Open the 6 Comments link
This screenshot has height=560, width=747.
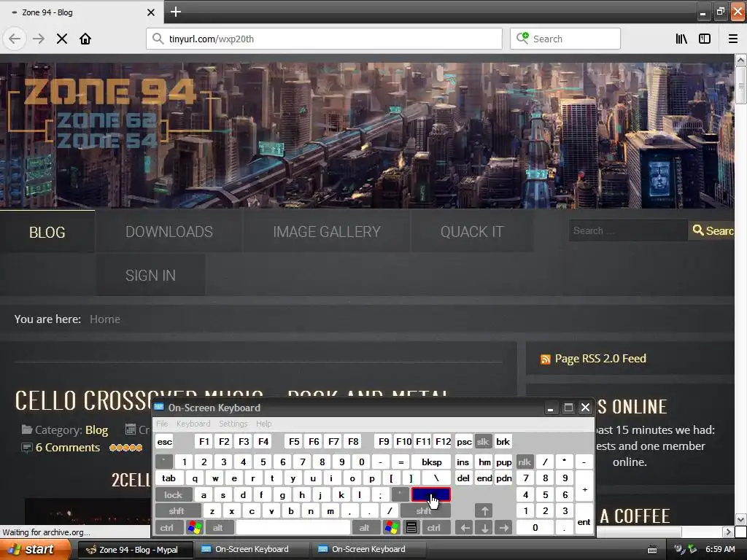tap(68, 448)
